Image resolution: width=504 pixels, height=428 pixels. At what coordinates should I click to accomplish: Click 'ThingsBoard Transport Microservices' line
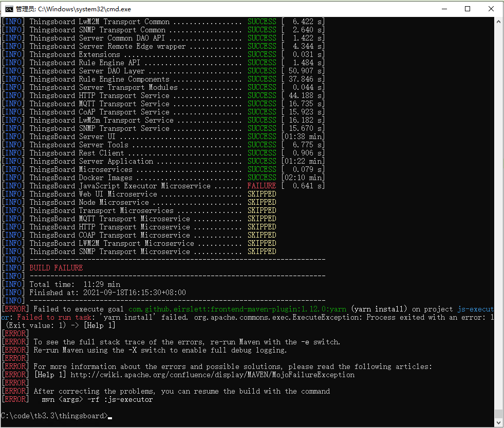pos(139,210)
